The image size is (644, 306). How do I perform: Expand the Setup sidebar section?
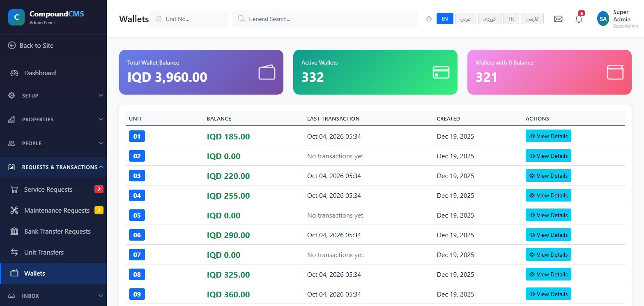pyautogui.click(x=53, y=96)
